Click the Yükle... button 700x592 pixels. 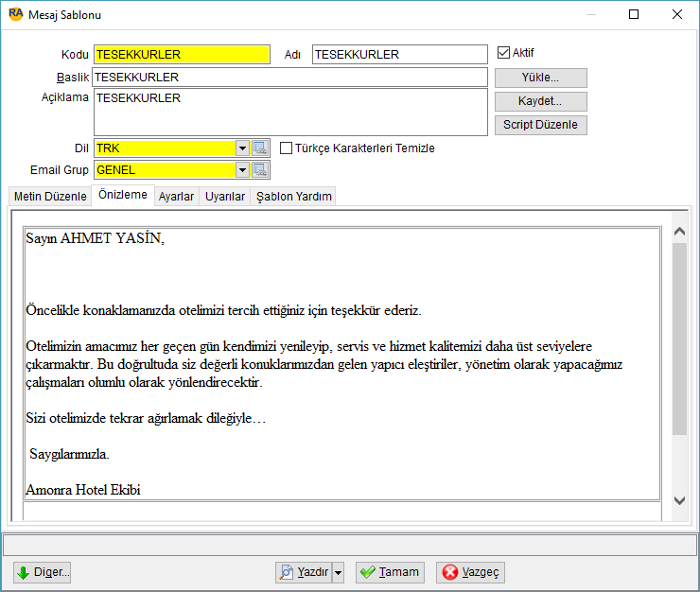tap(541, 78)
